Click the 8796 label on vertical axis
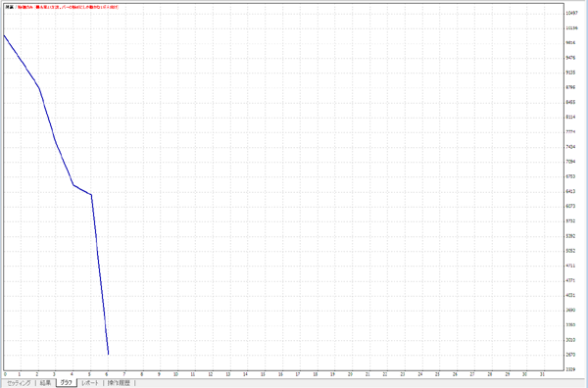The width and height of the screenshot is (588, 388). tap(570, 87)
